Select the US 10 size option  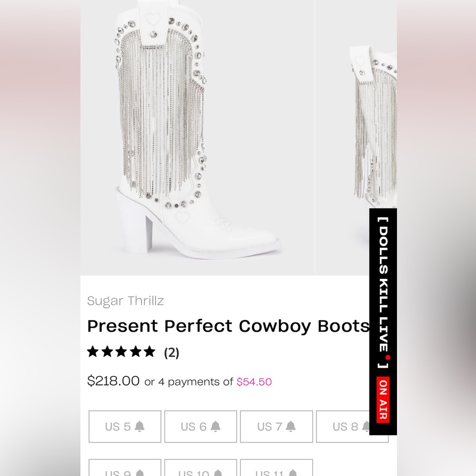click(x=200, y=471)
